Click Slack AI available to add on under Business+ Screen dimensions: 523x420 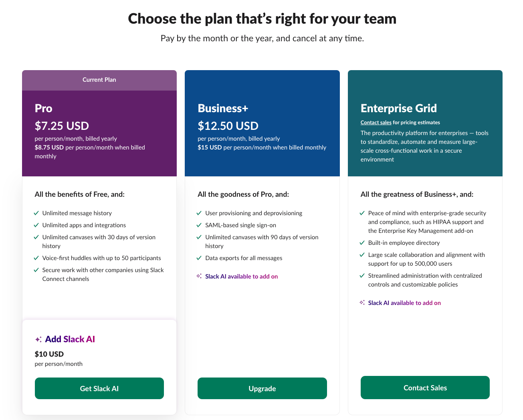(x=241, y=277)
